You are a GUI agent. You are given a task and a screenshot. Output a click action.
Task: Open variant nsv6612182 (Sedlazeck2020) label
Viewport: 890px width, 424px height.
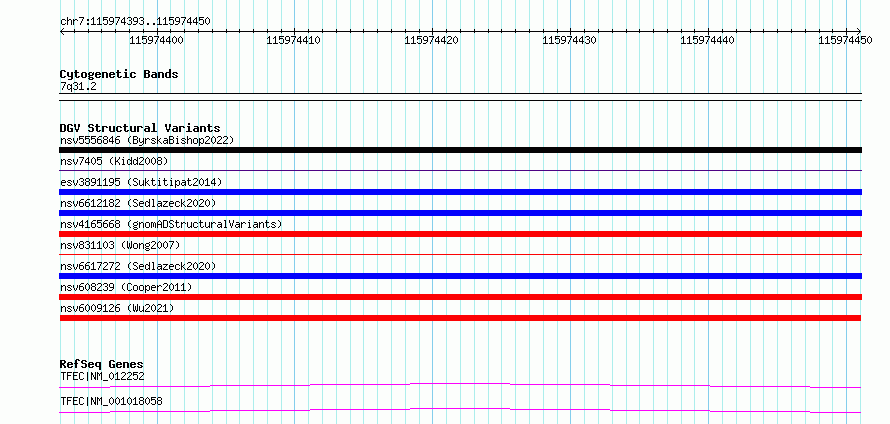138,203
